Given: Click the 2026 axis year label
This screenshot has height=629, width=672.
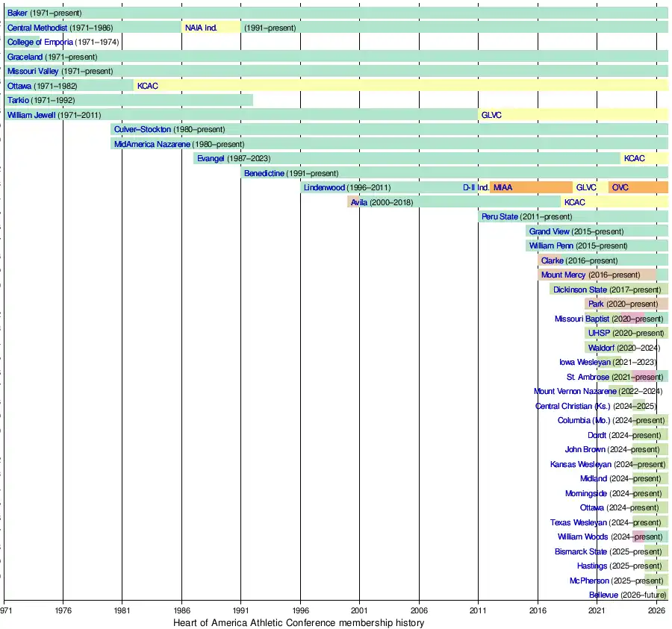Looking at the screenshot, I should click(656, 610).
